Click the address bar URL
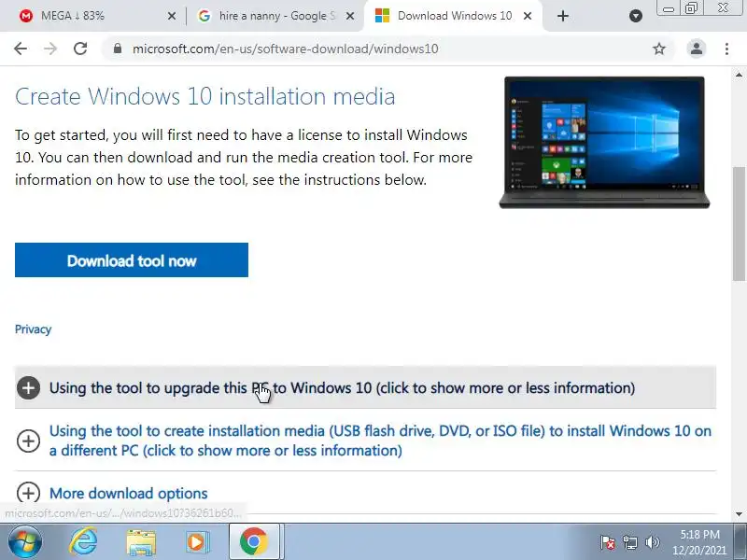This screenshot has width=747, height=560. pyautogui.click(x=286, y=49)
